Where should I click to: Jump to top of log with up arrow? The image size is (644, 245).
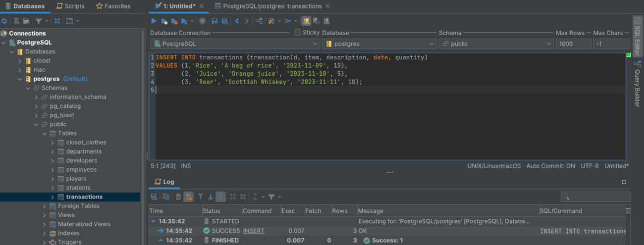point(201,196)
